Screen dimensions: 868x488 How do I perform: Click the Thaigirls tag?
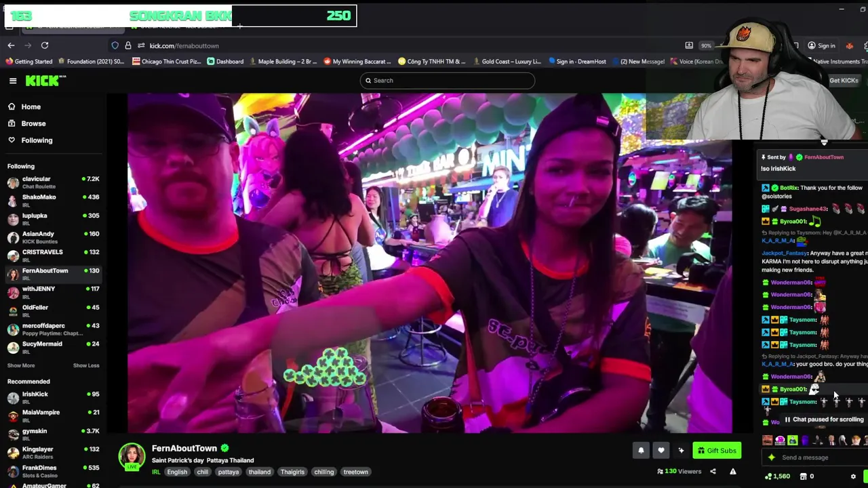292,472
